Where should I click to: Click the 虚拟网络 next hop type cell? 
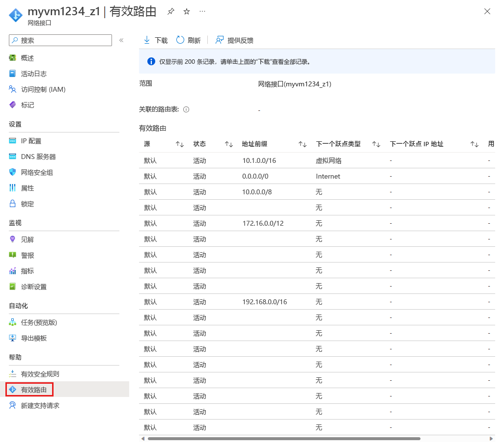click(x=329, y=160)
